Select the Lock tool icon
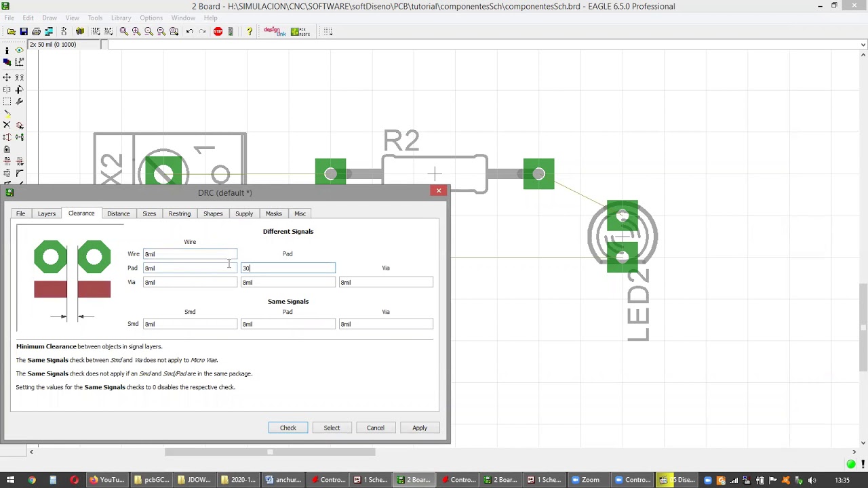 7,149
